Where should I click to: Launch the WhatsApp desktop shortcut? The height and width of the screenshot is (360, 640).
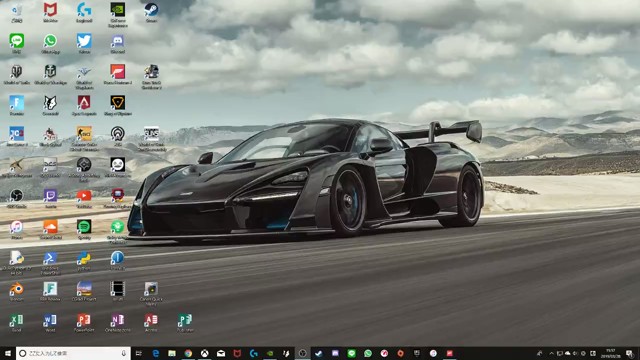(x=50, y=44)
